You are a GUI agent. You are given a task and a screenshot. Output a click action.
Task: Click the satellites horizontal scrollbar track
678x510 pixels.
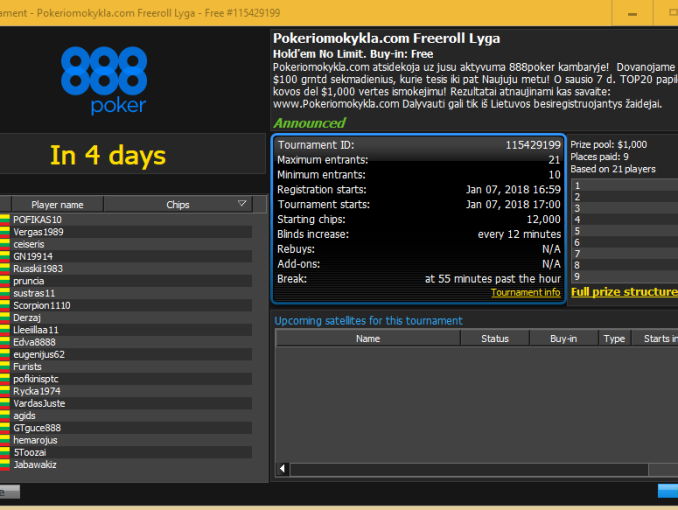pos(480,468)
